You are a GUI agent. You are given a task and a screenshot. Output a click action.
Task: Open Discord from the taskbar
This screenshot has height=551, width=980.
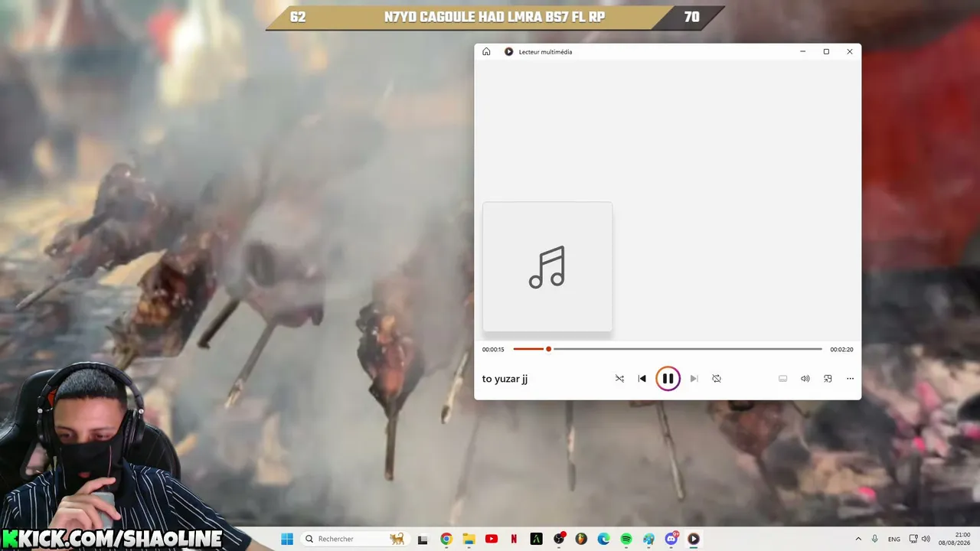click(x=671, y=539)
